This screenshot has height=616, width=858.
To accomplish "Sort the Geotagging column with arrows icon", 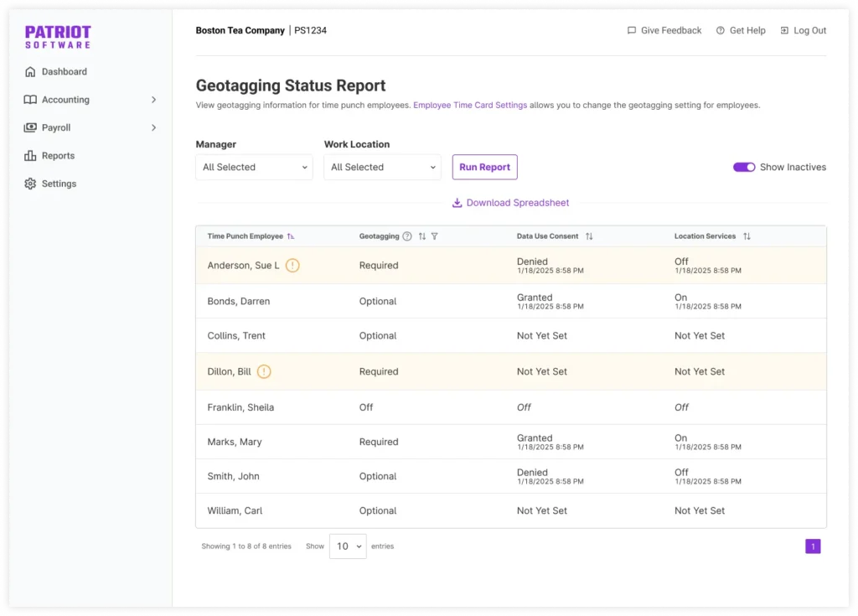I will click(x=422, y=236).
